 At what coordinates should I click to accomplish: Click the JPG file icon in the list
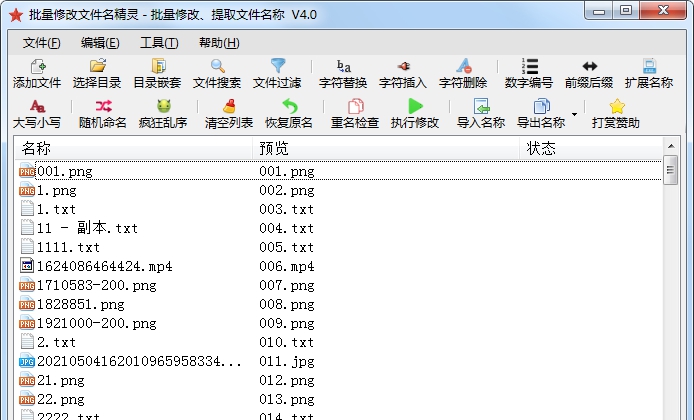pos(27,361)
